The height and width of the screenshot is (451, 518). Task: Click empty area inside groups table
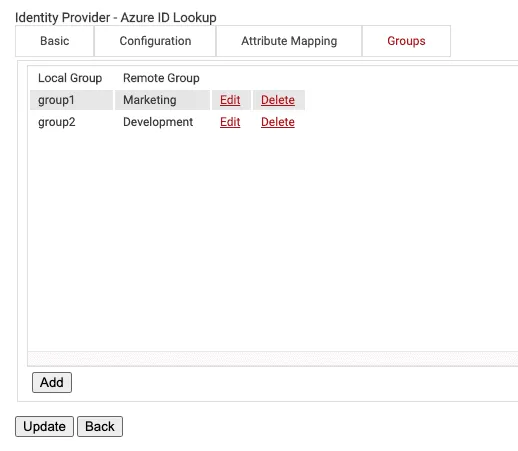[x=273, y=240]
